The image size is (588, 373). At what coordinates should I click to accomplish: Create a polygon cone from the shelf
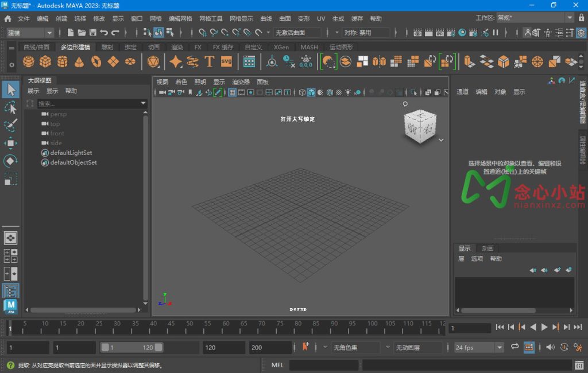(79, 61)
